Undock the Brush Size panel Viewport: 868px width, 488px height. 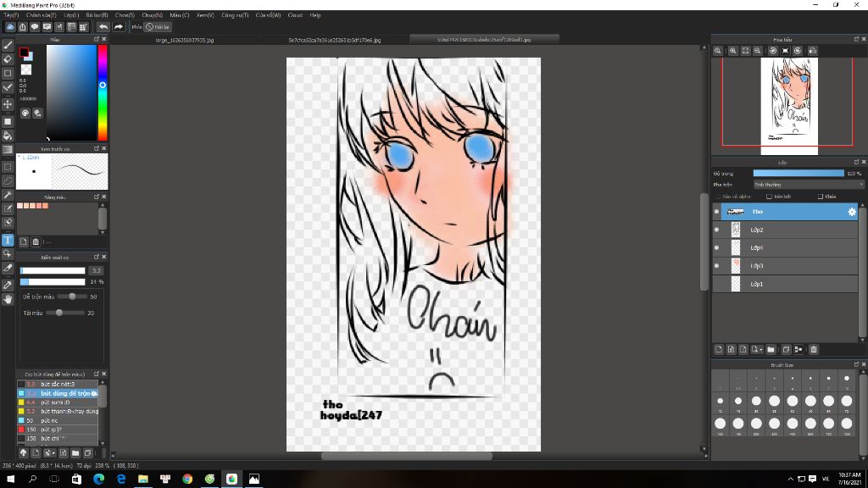tap(856, 364)
